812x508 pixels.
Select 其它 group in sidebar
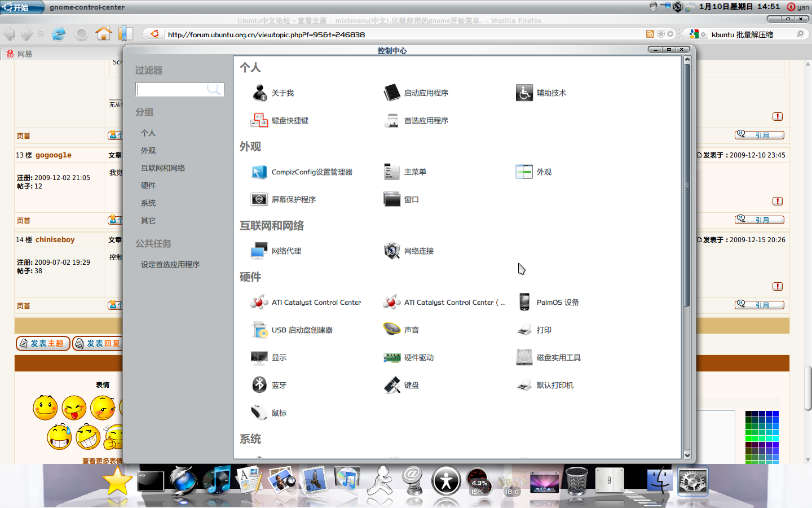[x=148, y=220]
